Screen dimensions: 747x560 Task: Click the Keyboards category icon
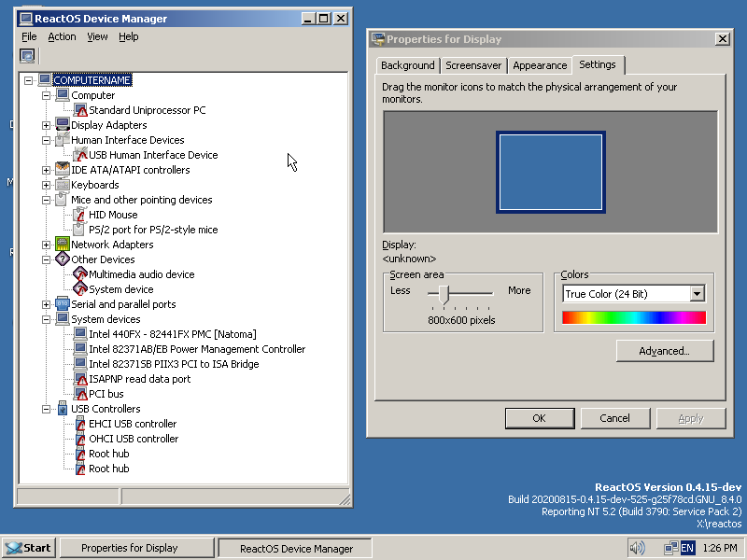click(63, 185)
